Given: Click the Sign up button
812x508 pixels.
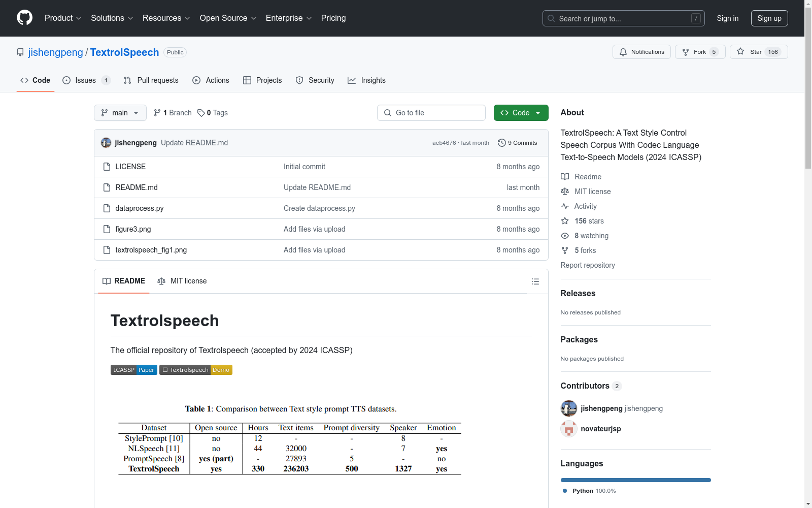Looking at the screenshot, I should tap(769, 18).
